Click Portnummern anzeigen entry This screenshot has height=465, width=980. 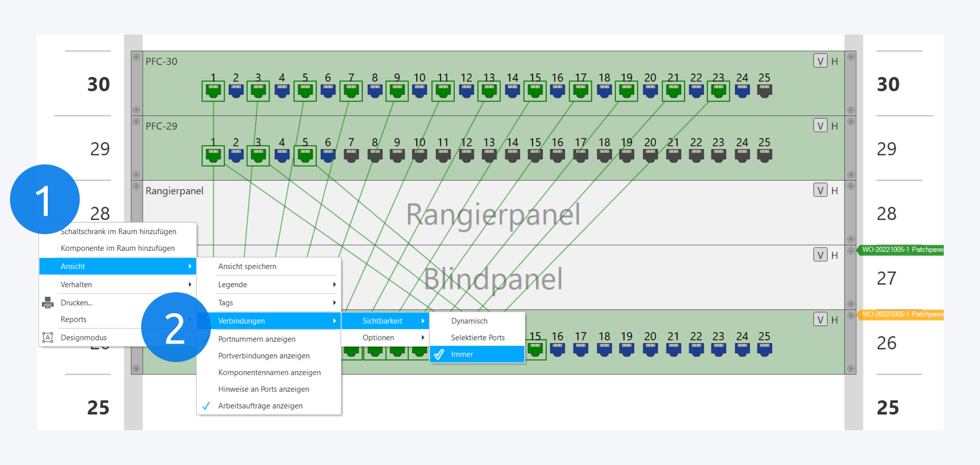pos(257,339)
